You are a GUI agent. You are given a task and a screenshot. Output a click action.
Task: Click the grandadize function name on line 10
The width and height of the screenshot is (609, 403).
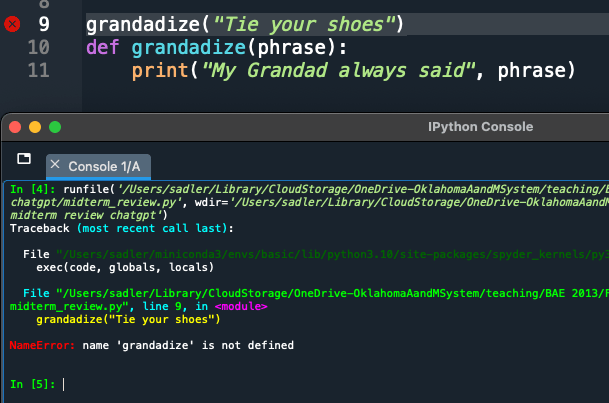click(x=189, y=47)
